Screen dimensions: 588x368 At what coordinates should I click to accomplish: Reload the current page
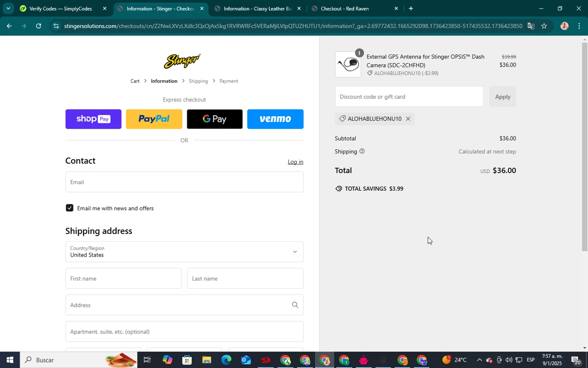click(x=38, y=26)
